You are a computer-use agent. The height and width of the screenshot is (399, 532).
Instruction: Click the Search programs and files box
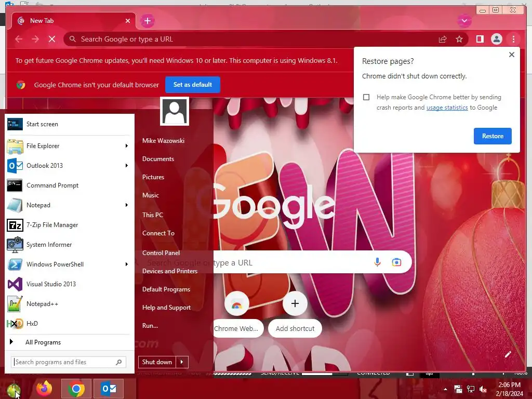click(x=68, y=362)
